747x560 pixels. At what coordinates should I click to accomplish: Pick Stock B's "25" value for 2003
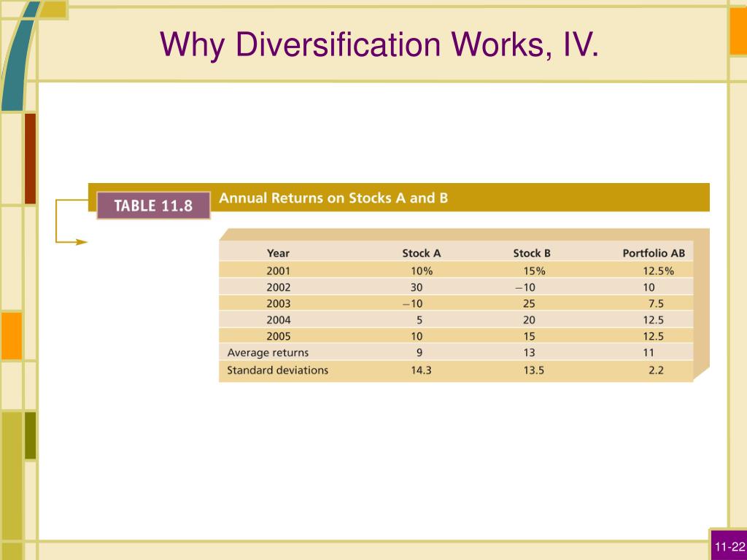click(x=529, y=303)
